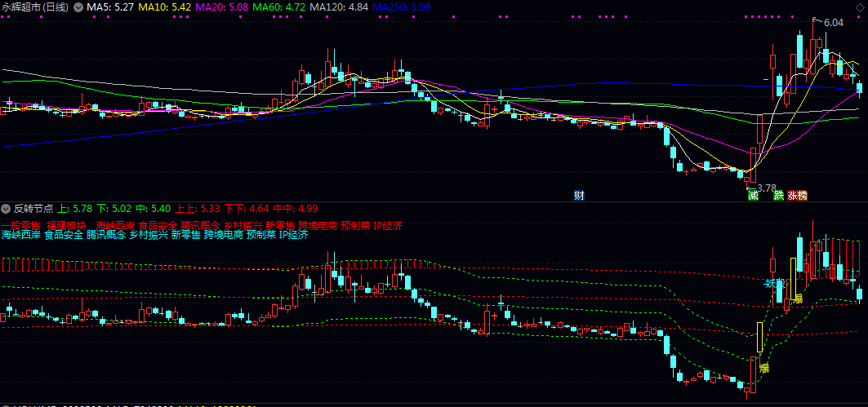Click the green 减 event marker

point(752,196)
